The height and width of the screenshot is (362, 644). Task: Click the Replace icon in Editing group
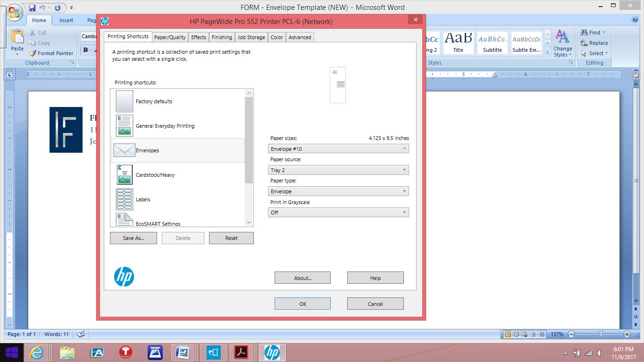click(584, 43)
